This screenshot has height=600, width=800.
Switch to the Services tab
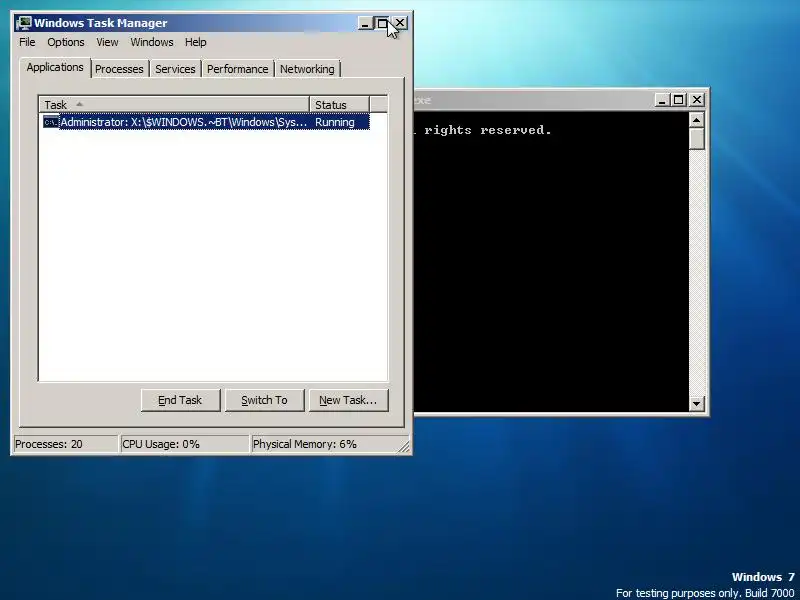(x=175, y=69)
